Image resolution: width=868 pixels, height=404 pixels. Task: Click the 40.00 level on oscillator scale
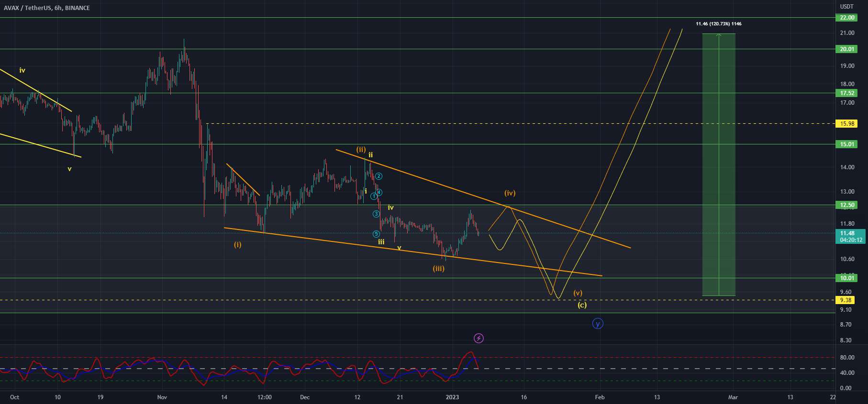847,373
